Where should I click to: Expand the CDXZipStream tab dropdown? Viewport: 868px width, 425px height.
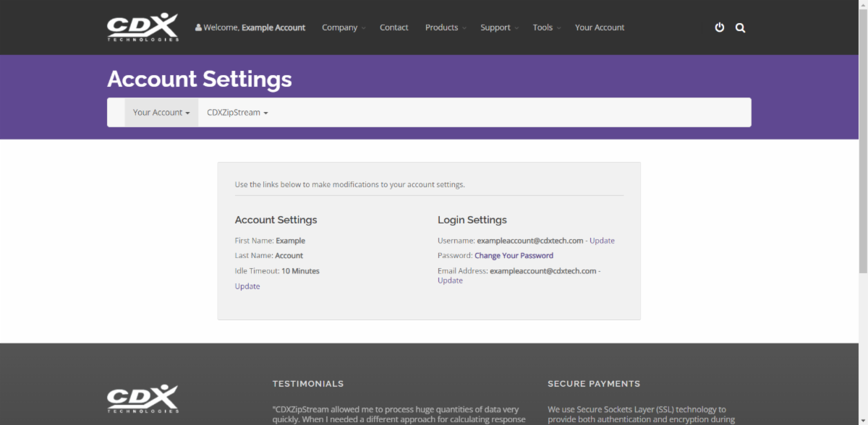(237, 113)
